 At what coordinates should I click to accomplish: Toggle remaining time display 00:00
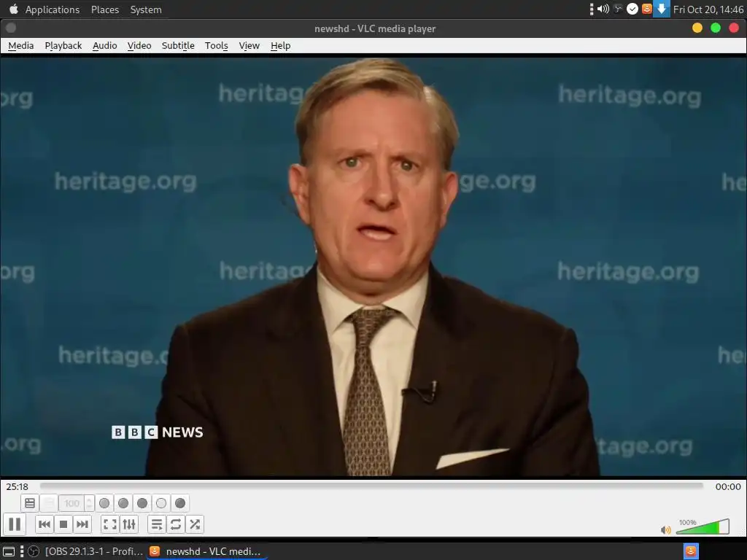coord(728,486)
